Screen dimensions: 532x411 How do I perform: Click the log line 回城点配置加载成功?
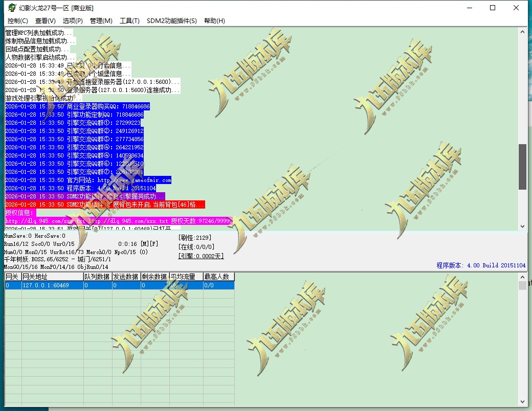coord(37,49)
